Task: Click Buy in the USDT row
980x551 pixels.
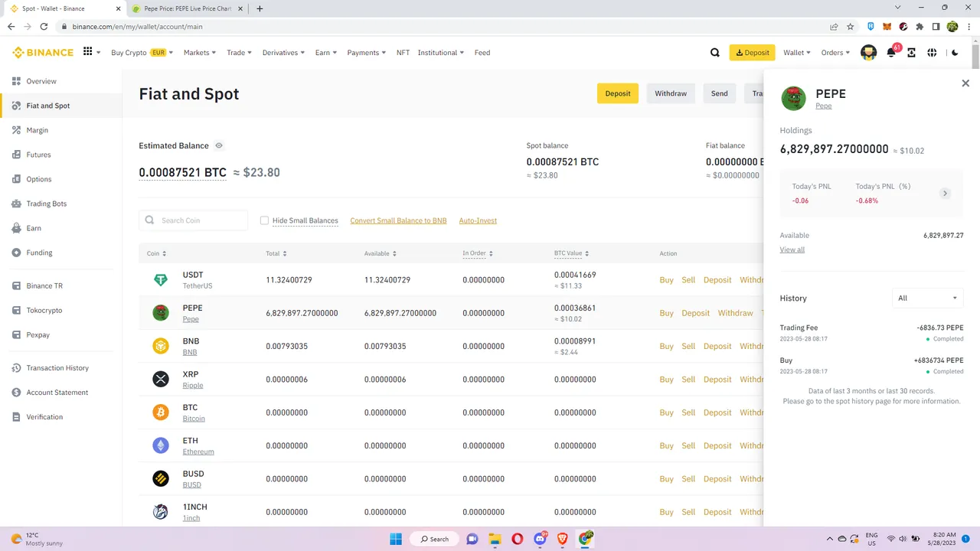Action: click(666, 280)
